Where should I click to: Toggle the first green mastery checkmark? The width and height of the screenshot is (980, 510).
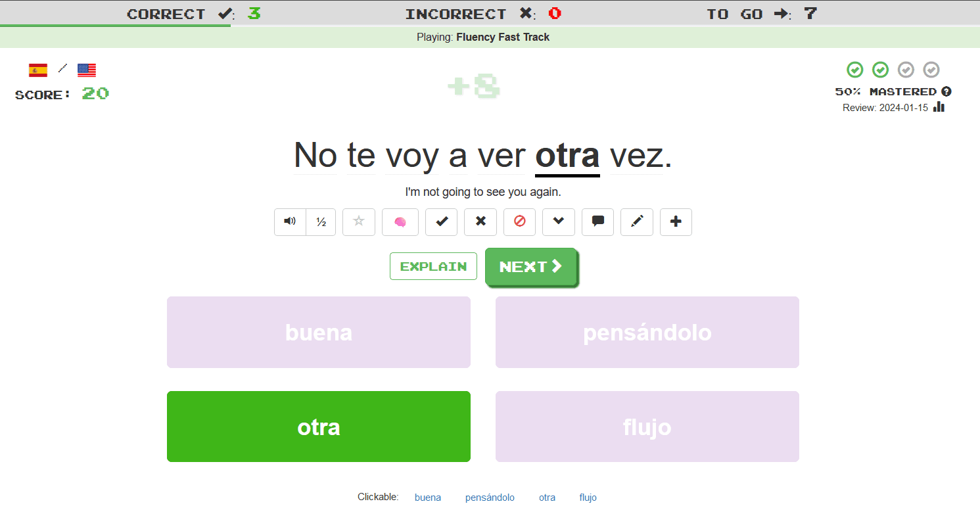(855, 70)
